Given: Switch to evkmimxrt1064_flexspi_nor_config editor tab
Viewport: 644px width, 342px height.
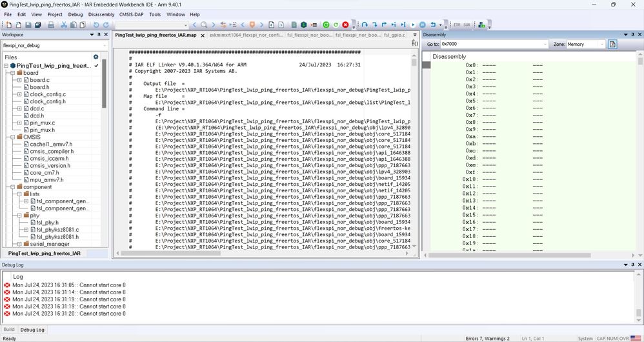Looking at the screenshot, I should tap(246, 35).
